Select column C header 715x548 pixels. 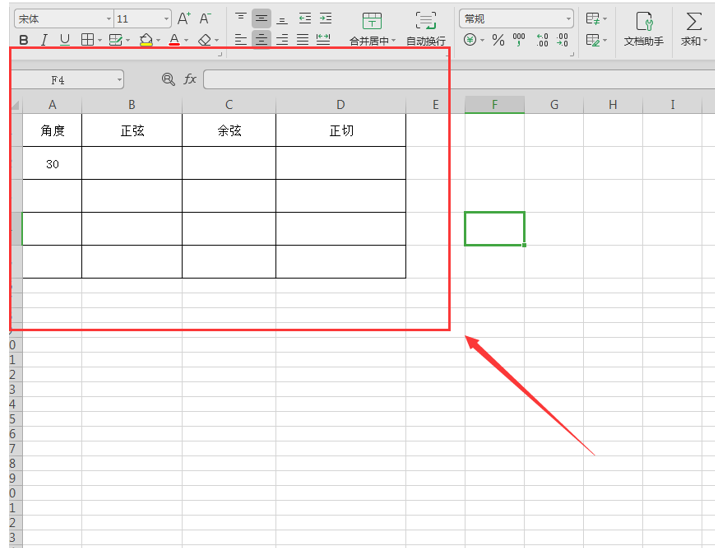click(x=229, y=105)
